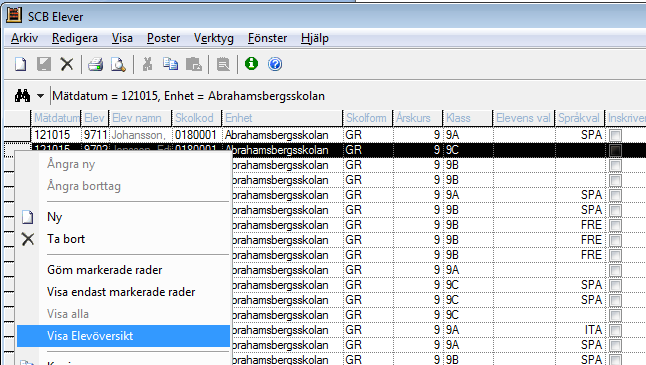Click the Elevens val column header
The image size is (646, 365).
524,118
